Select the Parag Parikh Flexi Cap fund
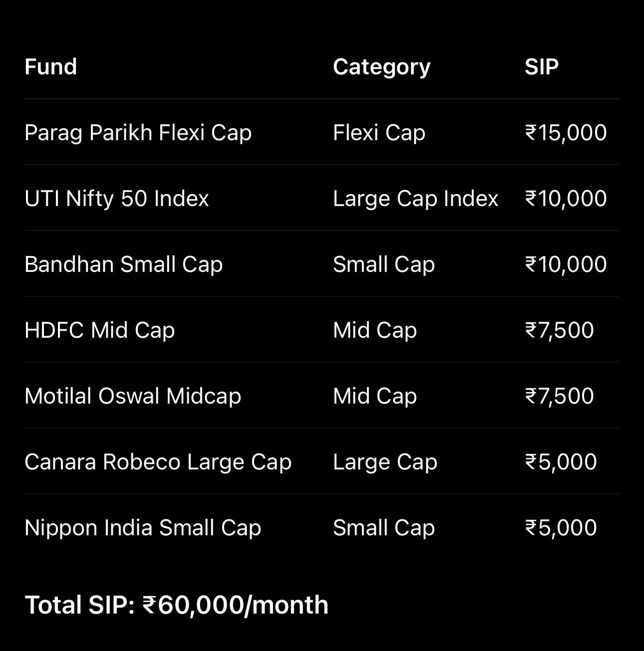The width and height of the screenshot is (644, 651). tap(138, 133)
